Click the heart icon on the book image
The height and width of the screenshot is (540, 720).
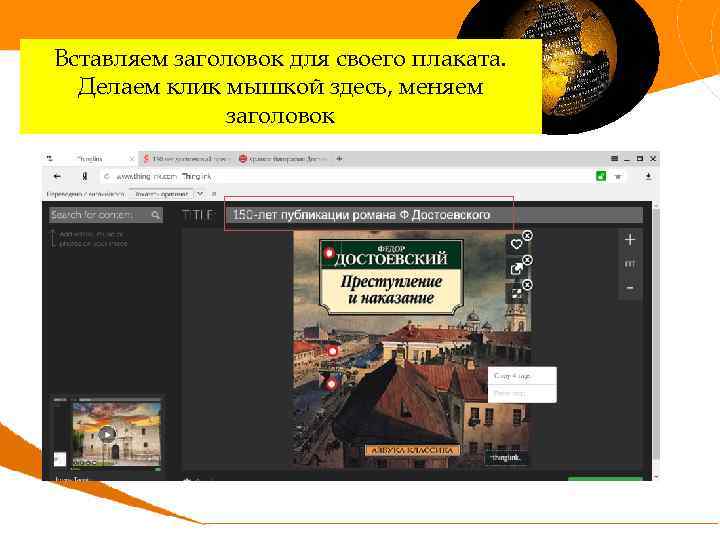(x=516, y=244)
